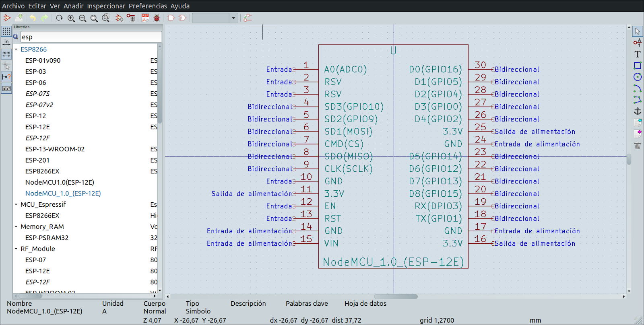This screenshot has width=644, height=325.
Task: Select ESP-12E under the ESP8266 library
Action: [x=37, y=127]
